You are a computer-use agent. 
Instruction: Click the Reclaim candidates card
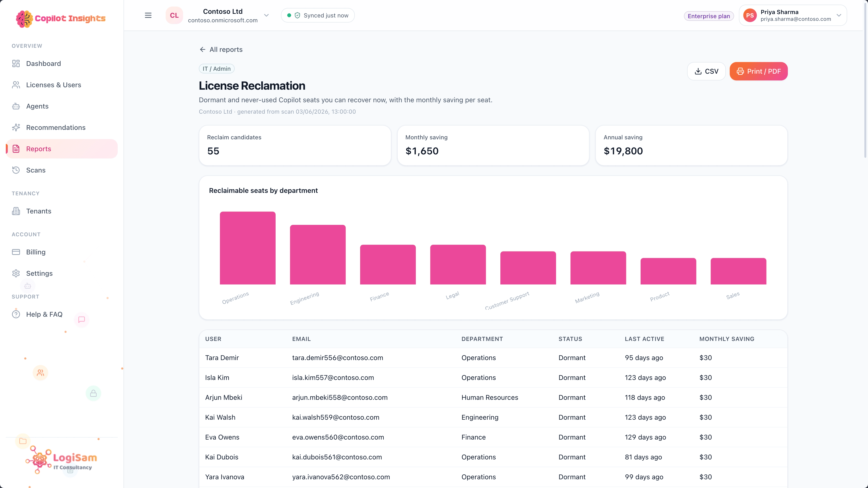(295, 145)
